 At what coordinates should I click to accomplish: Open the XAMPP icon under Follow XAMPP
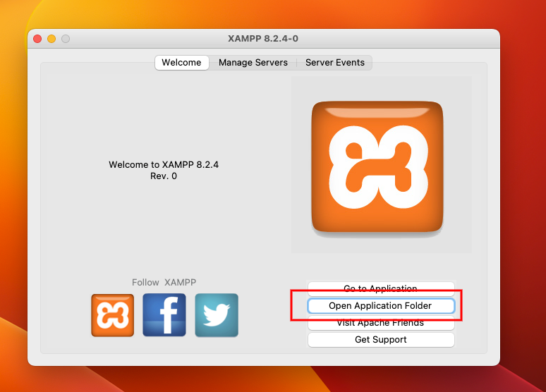click(x=112, y=315)
